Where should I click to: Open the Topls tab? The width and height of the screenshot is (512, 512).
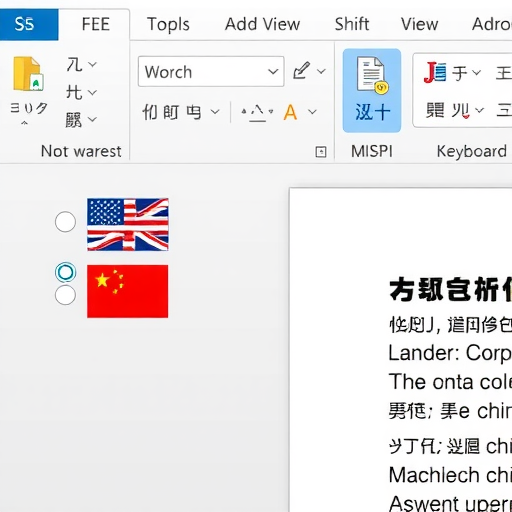coord(168,24)
